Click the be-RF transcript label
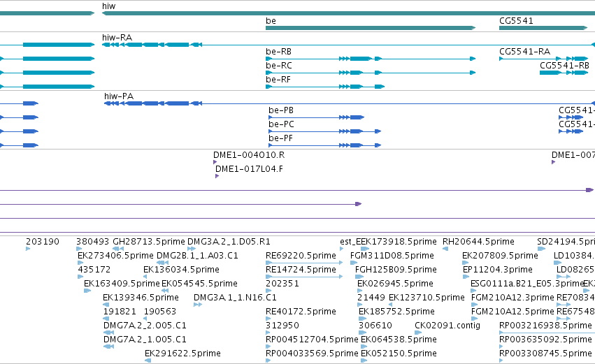 (278, 80)
